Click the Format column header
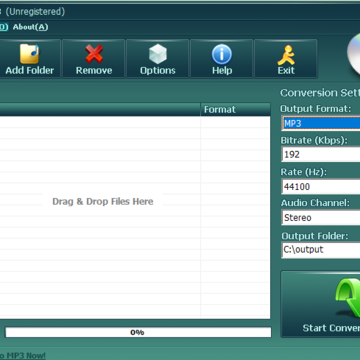This screenshot has height=360, width=360. coord(235,109)
